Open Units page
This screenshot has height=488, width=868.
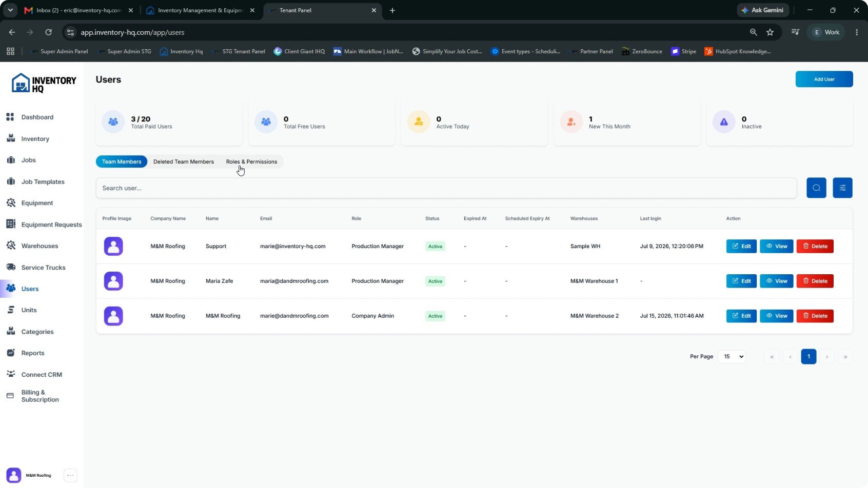[29, 310]
